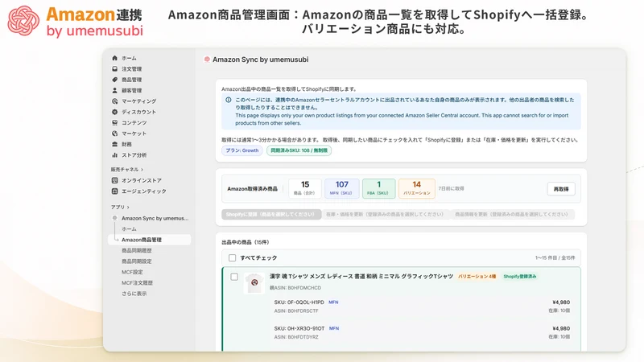The width and height of the screenshot is (644, 362).
Task: Click the 顧客管理 person icon
Action: (x=114, y=90)
